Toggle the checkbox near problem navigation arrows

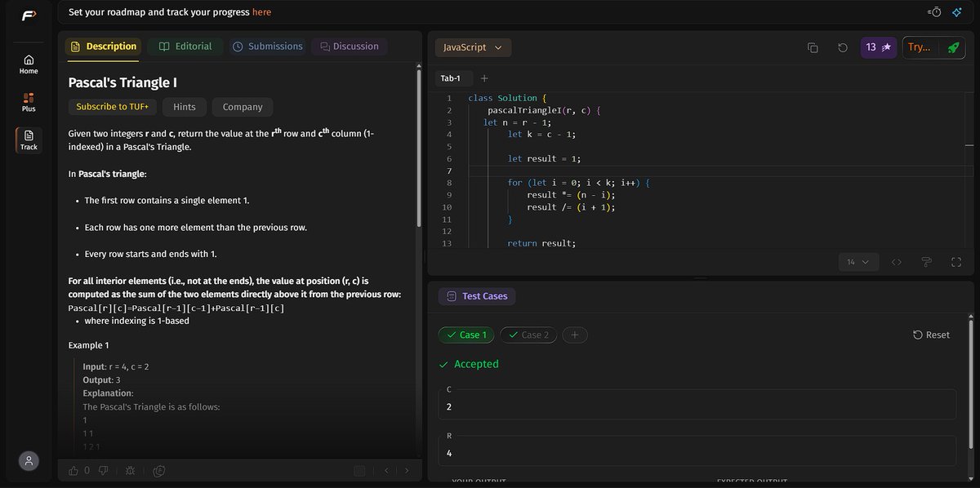pyautogui.click(x=359, y=470)
